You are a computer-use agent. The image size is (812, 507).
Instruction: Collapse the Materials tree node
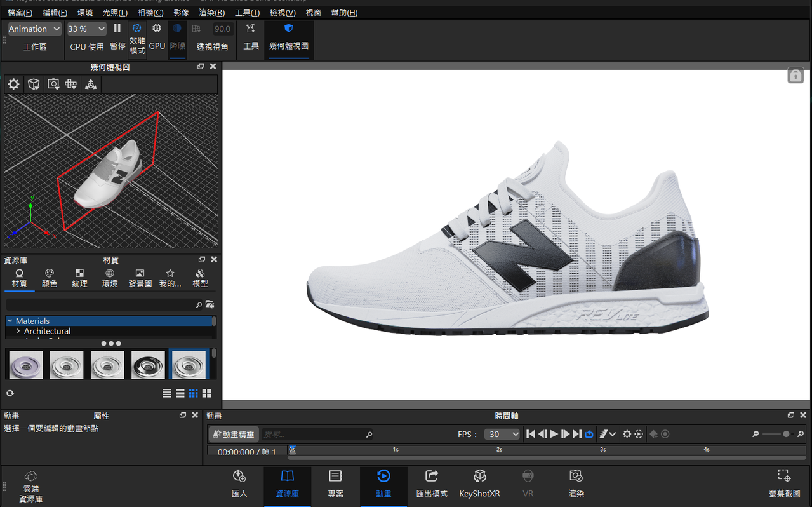click(x=10, y=321)
